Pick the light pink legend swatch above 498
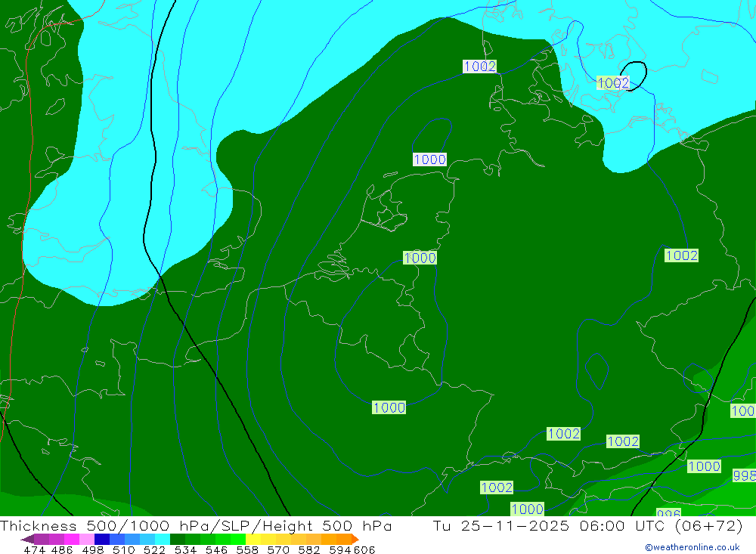Viewport: 756px width, 554px height. tap(86, 539)
